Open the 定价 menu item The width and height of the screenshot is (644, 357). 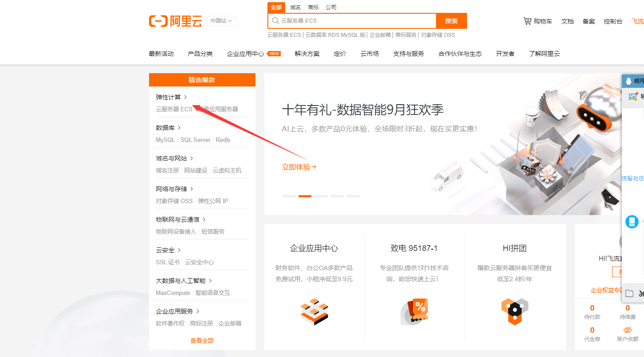[x=340, y=54]
